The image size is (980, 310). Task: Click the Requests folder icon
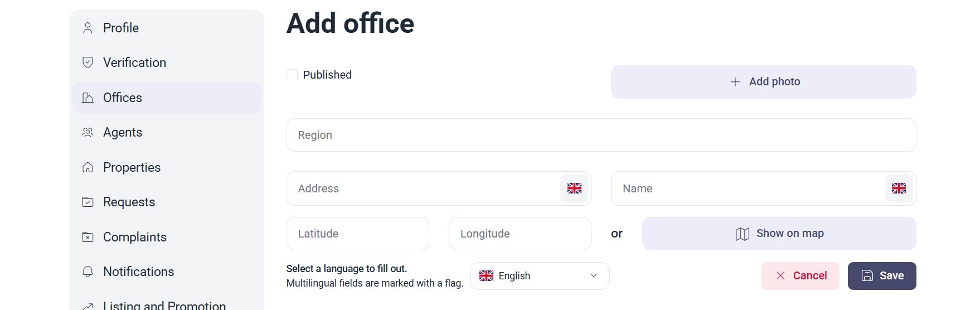[88, 202]
